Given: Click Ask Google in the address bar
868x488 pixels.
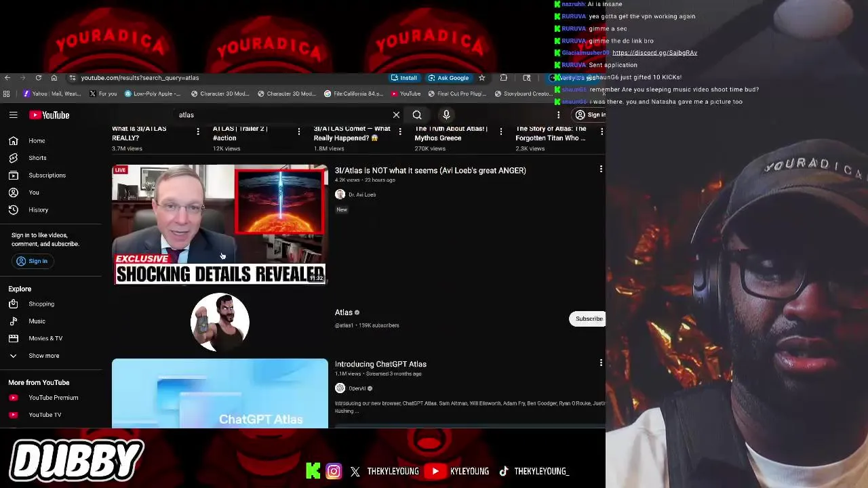Looking at the screenshot, I should (x=449, y=78).
